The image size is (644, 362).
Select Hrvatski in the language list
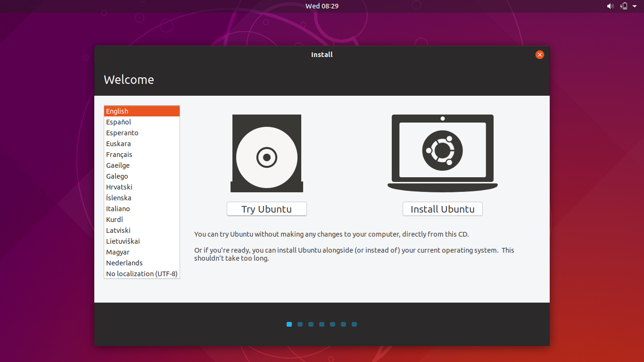click(142, 187)
